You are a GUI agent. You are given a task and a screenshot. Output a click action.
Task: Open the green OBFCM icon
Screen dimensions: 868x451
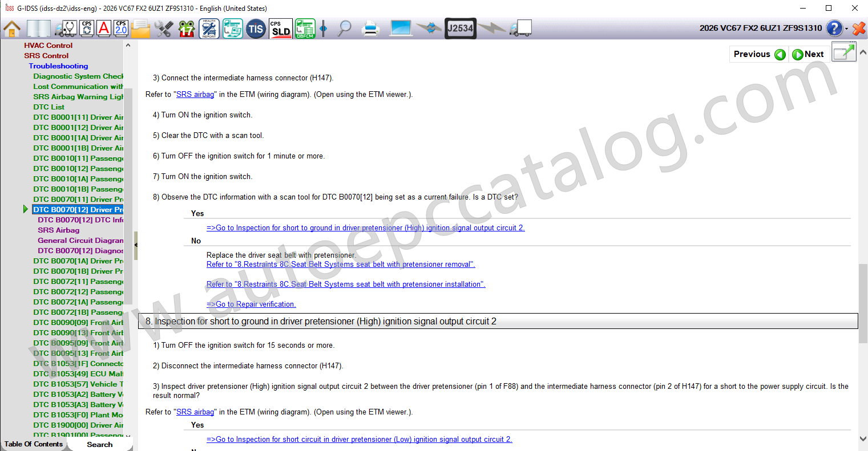(305, 28)
